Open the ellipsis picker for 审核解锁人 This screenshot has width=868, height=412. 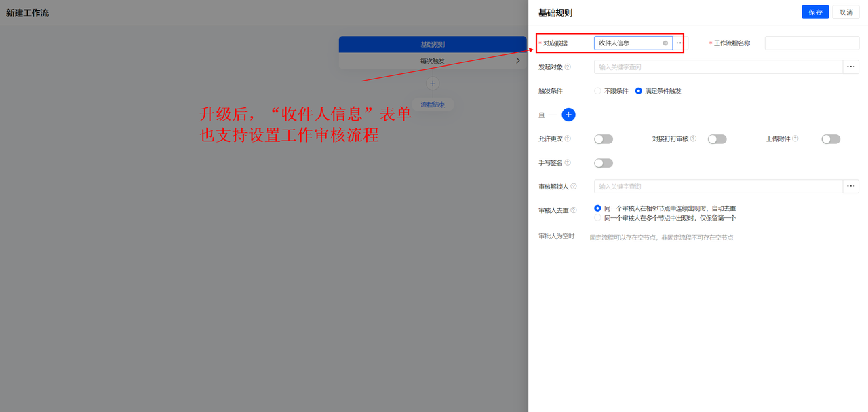(x=851, y=186)
